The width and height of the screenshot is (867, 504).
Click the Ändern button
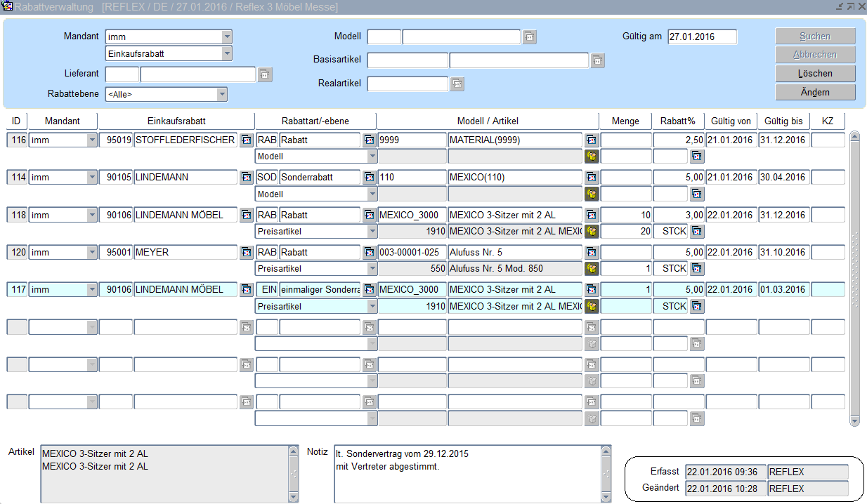[815, 92]
